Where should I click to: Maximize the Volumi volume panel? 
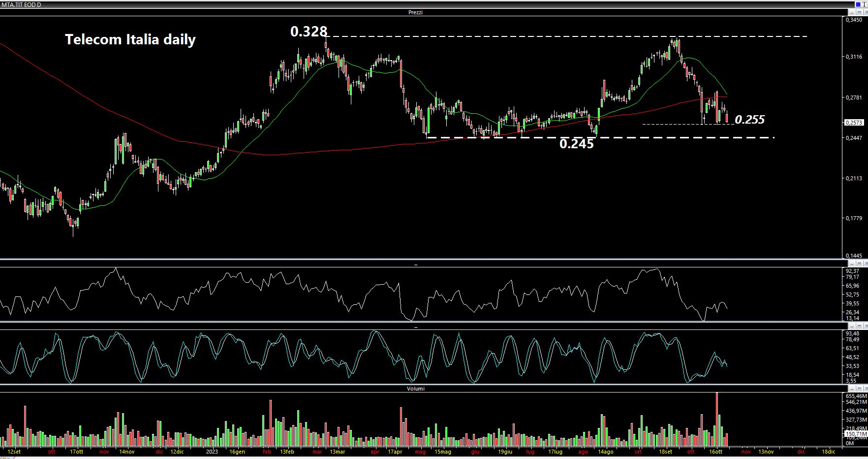click(x=859, y=389)
